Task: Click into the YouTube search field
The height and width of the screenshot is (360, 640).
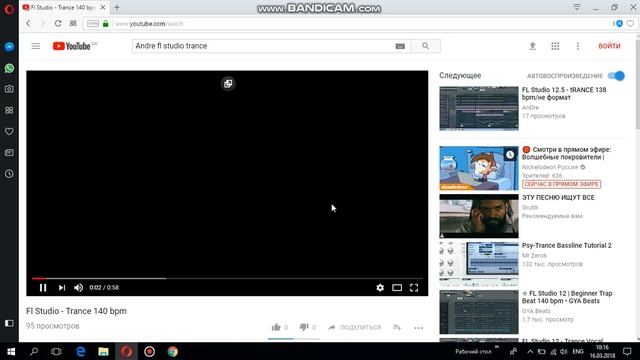Action: pyautogui.click(x=263, y=46)
